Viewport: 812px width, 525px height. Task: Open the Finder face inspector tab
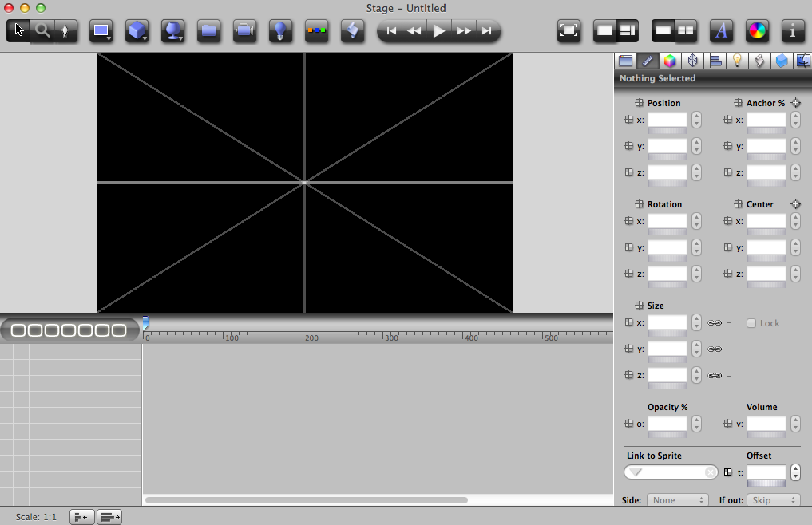803,61
